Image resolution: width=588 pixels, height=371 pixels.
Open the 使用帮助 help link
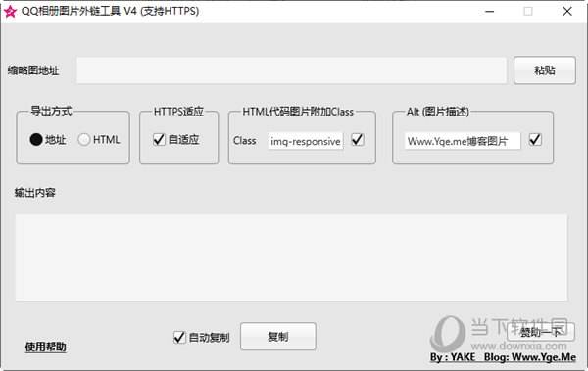point(45,347)
